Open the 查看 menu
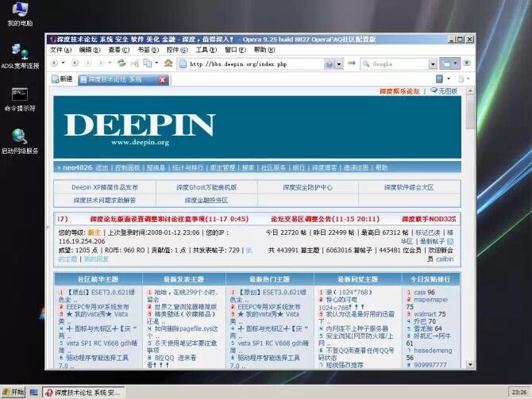 [119, 50]
